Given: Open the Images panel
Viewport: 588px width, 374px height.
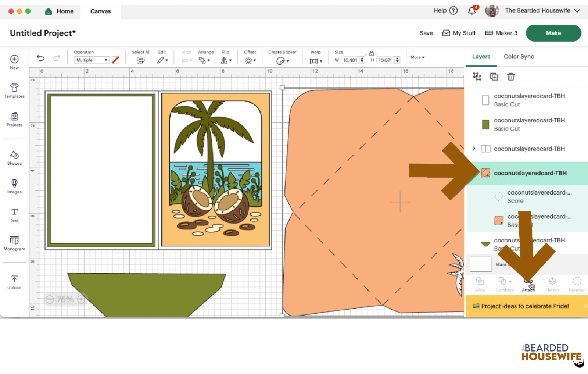Looking at the screenshot, I should coord(14,186).
